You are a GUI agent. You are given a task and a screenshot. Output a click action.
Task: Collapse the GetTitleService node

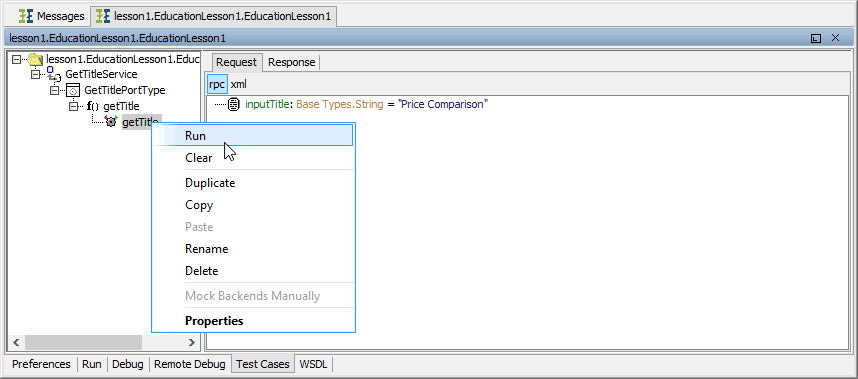(36, 74)
